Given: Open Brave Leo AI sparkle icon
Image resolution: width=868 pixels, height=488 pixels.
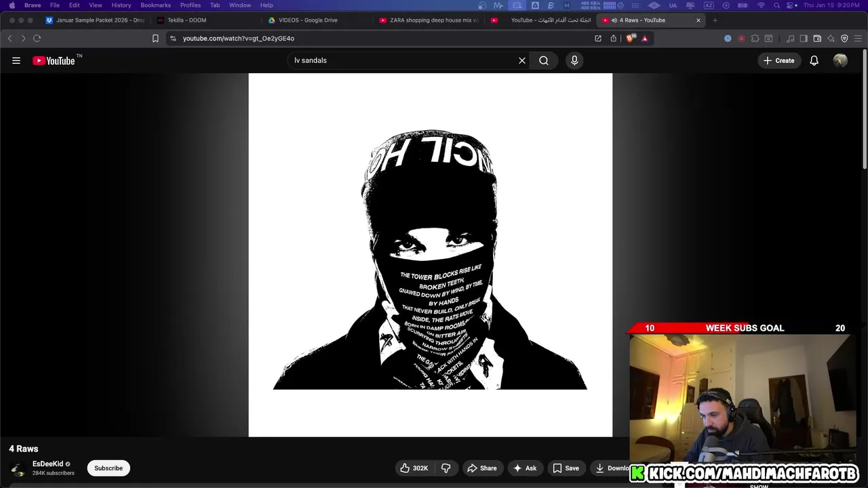Looking at the screenshot, I should coord(831,39).
